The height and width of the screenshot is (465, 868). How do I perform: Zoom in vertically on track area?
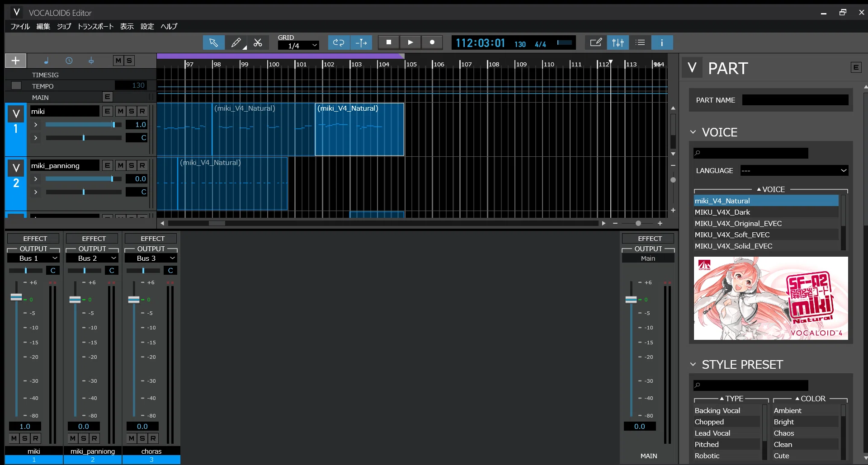point(673,210)
